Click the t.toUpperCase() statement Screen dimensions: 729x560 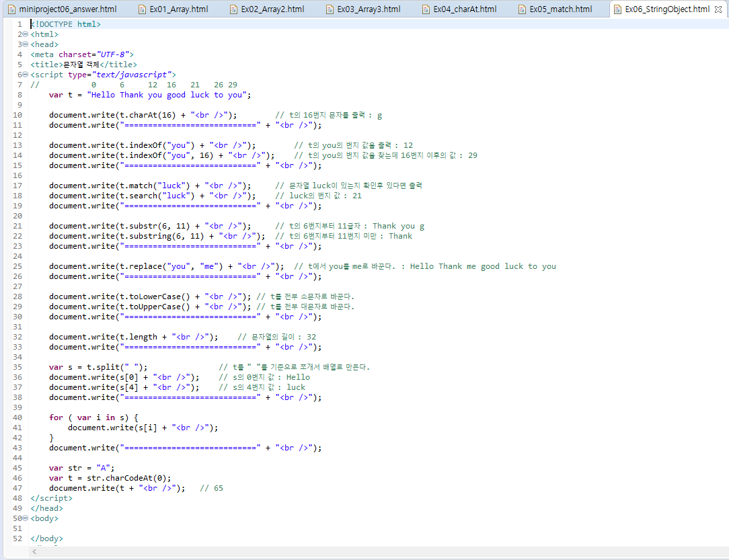click(x=150, y=307)
